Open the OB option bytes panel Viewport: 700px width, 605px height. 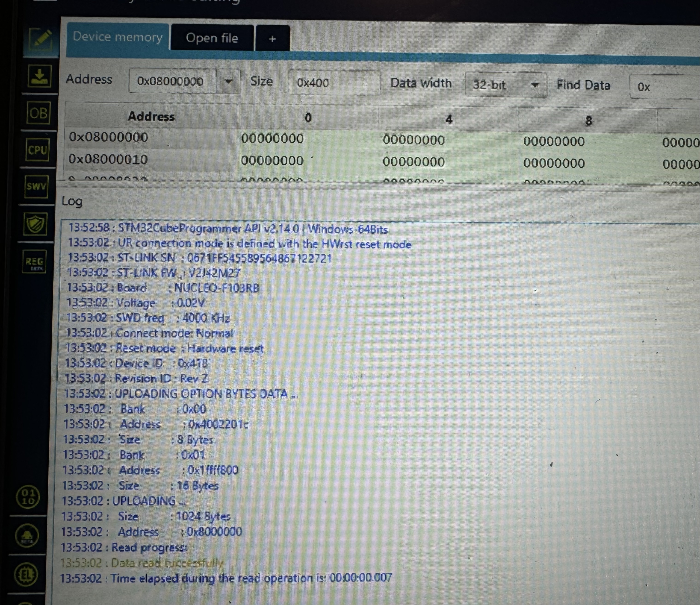(38, 113)
